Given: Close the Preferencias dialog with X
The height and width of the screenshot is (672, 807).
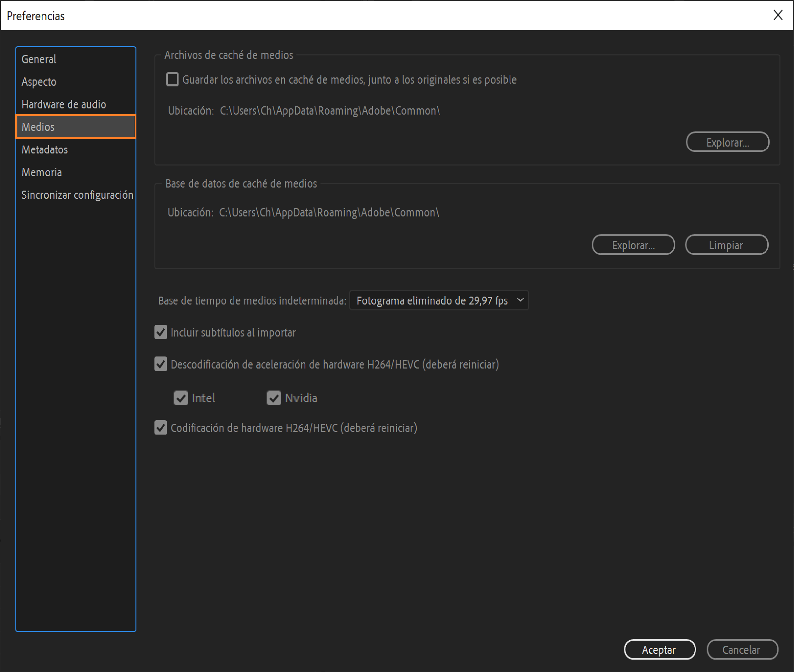Looking at the screenshot, I should (x=777, y=15).
